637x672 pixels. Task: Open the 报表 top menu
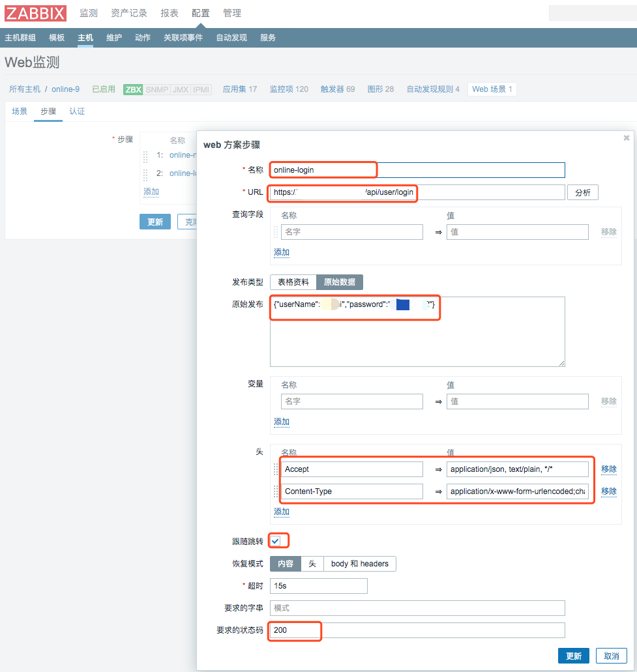point(170,13)
